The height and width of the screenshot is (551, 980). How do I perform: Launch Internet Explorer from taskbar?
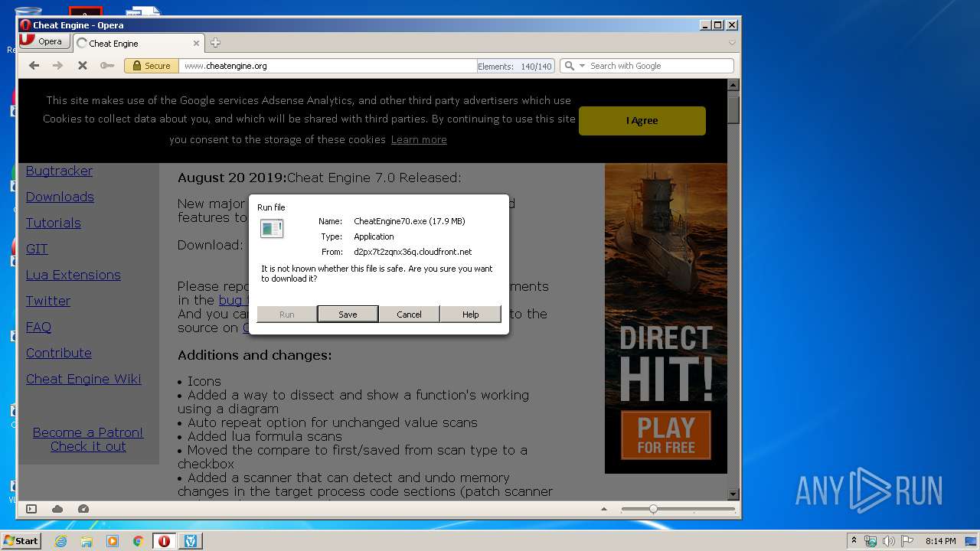pos(60,541)
